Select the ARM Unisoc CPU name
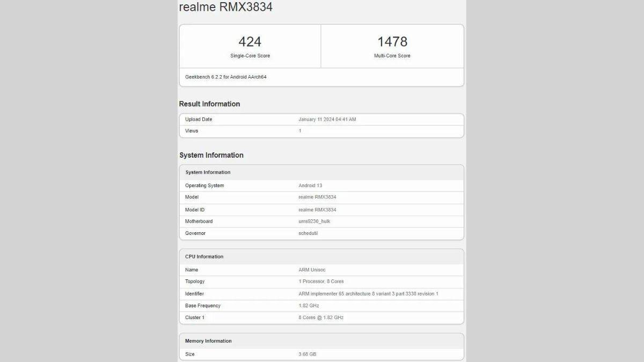 click(312, 270)
